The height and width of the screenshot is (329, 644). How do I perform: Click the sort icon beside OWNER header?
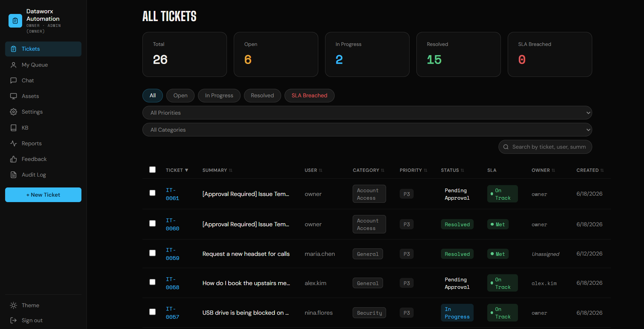point(553,170)
